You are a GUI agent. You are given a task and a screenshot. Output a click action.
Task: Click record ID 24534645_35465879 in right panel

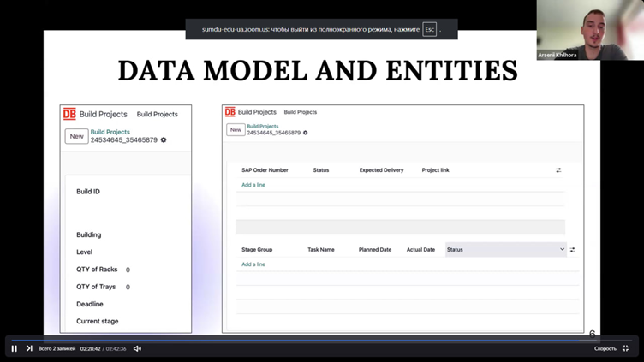[273, 133]
